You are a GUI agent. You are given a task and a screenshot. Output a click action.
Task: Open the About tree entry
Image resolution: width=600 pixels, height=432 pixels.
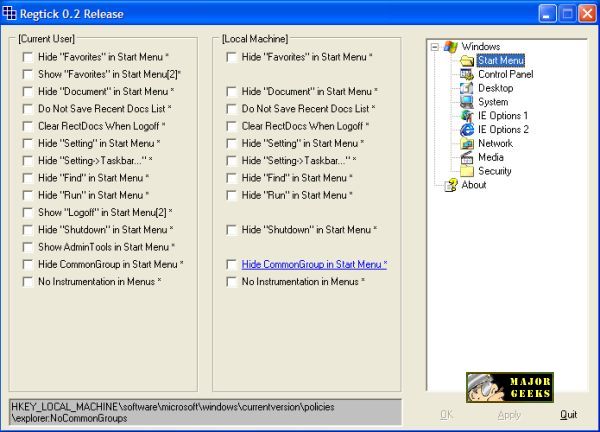pos(474,185)
